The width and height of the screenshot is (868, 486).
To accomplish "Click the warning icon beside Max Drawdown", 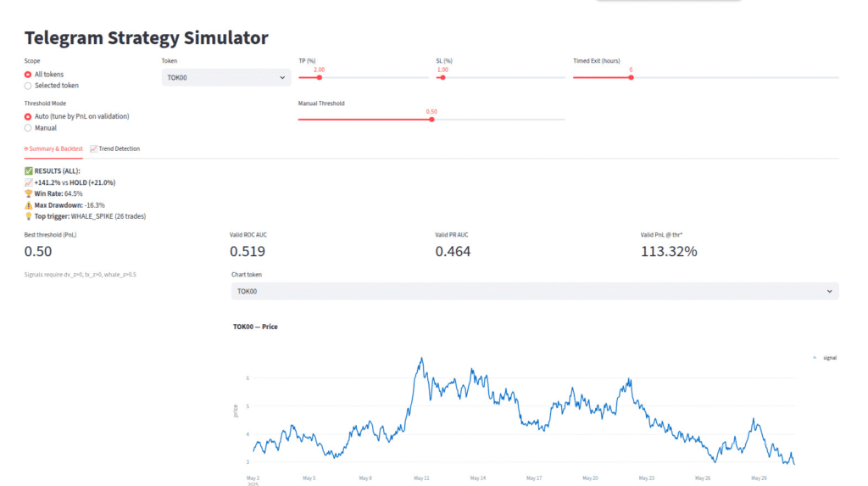I will click(x=28, y=205).
